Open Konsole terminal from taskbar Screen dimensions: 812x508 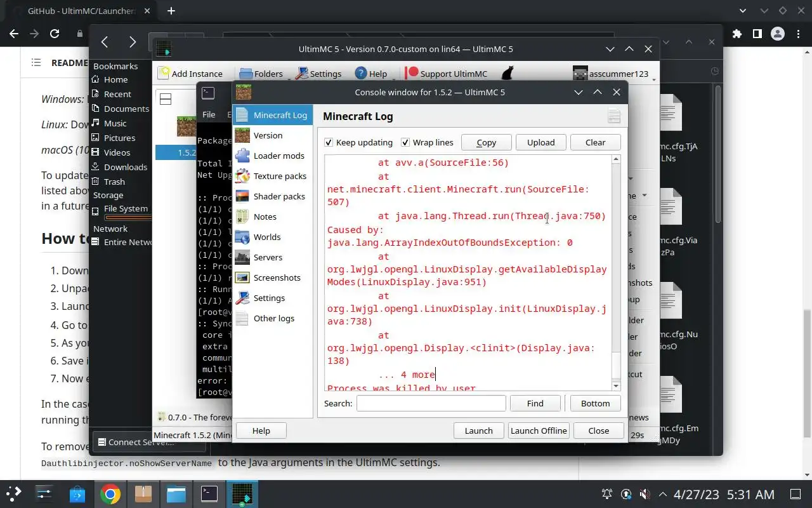(209, 494)
